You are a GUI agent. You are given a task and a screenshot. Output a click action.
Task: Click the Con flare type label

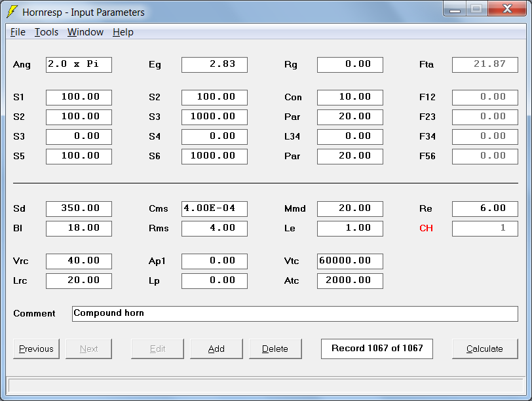(293, 98)
